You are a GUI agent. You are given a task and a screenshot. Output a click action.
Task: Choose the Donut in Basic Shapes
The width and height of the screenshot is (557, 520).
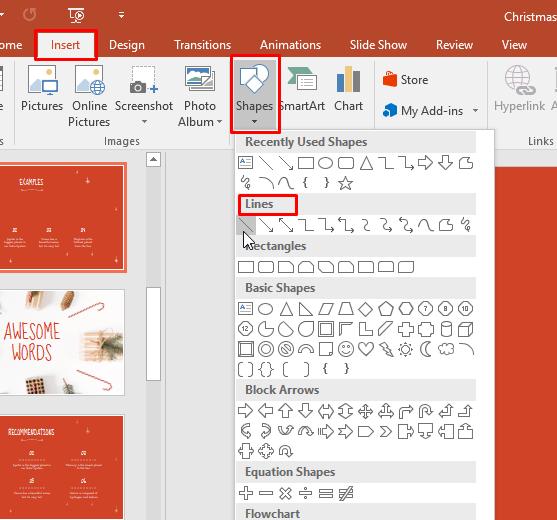tap(266, 350)
